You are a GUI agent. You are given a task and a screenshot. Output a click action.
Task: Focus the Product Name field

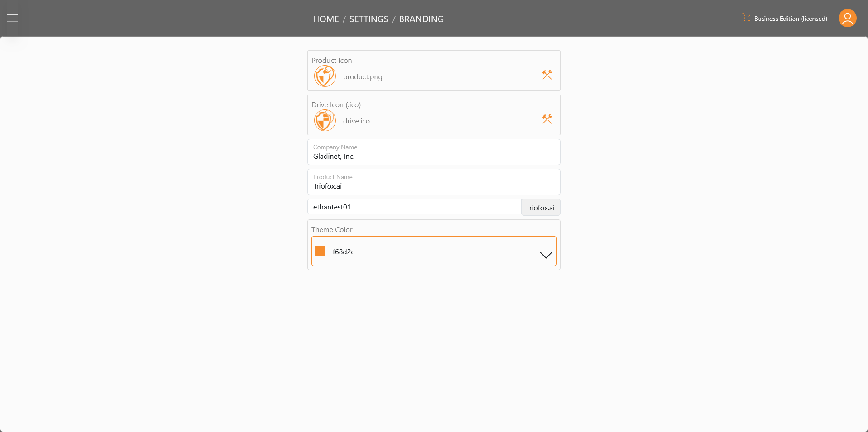pyautogui.click(x=434, y=182)
